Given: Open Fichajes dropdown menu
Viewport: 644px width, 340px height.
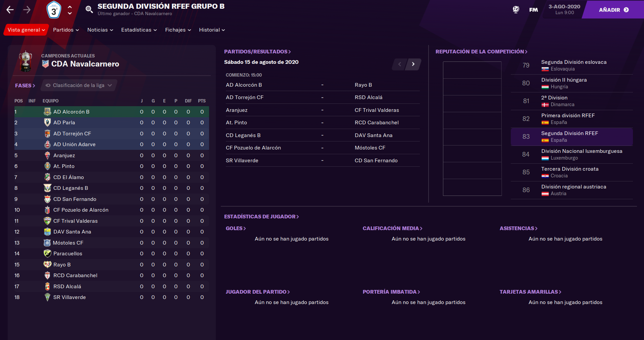Looking at the screenshot, I should coord(178,30).
